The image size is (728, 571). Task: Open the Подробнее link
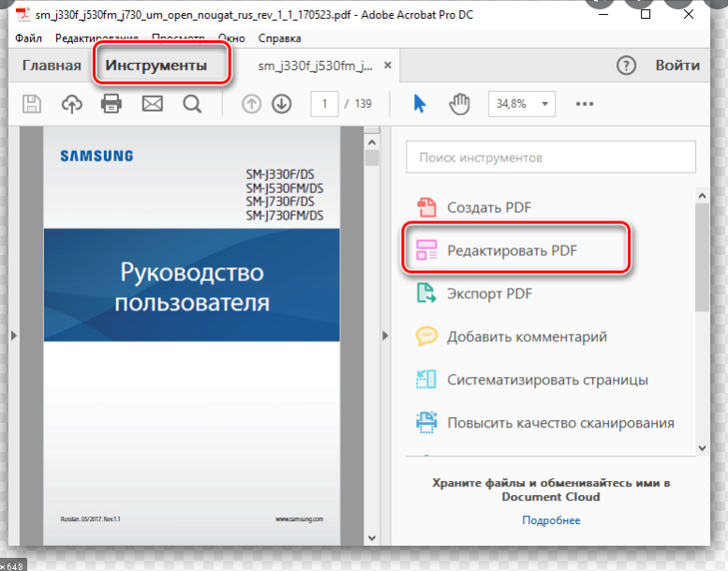coord(551,519)
